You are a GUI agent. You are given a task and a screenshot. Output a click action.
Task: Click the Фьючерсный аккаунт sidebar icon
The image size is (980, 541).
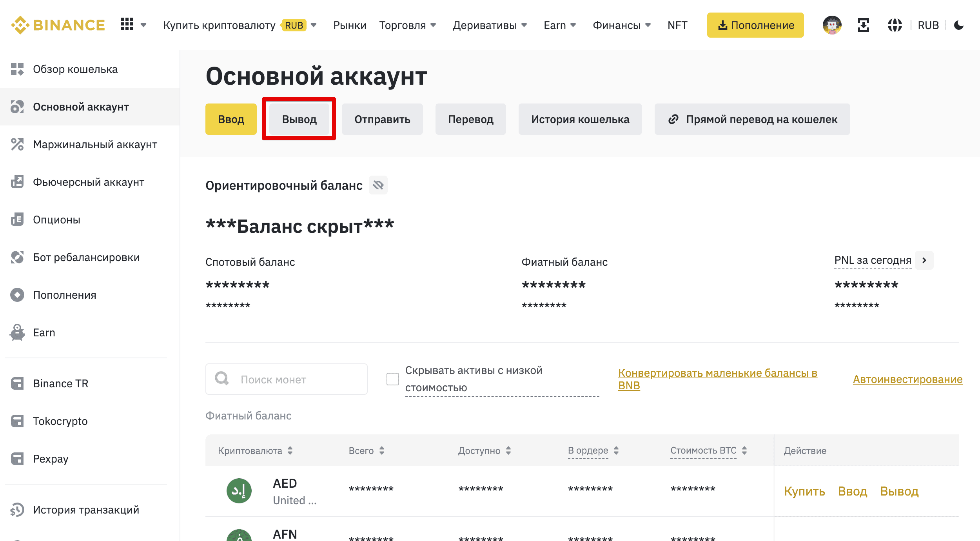point(17,182)
